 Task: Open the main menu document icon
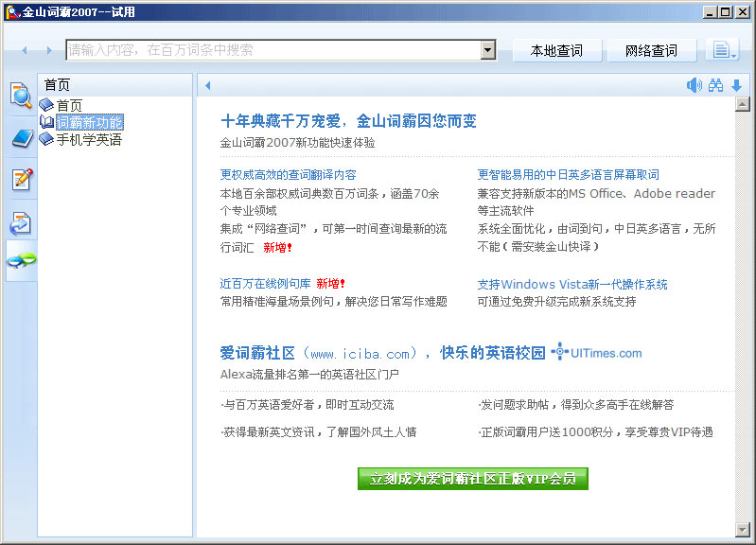pyautogui.click(x=723, y=49)
